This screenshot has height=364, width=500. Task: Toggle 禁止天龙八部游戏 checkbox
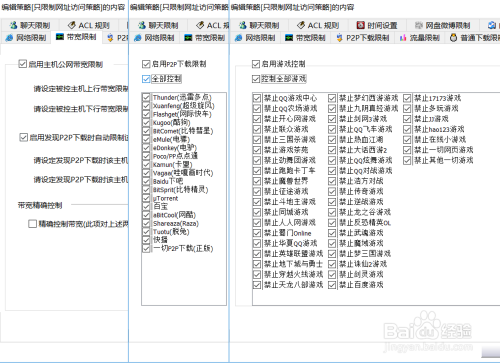[257, 285]
